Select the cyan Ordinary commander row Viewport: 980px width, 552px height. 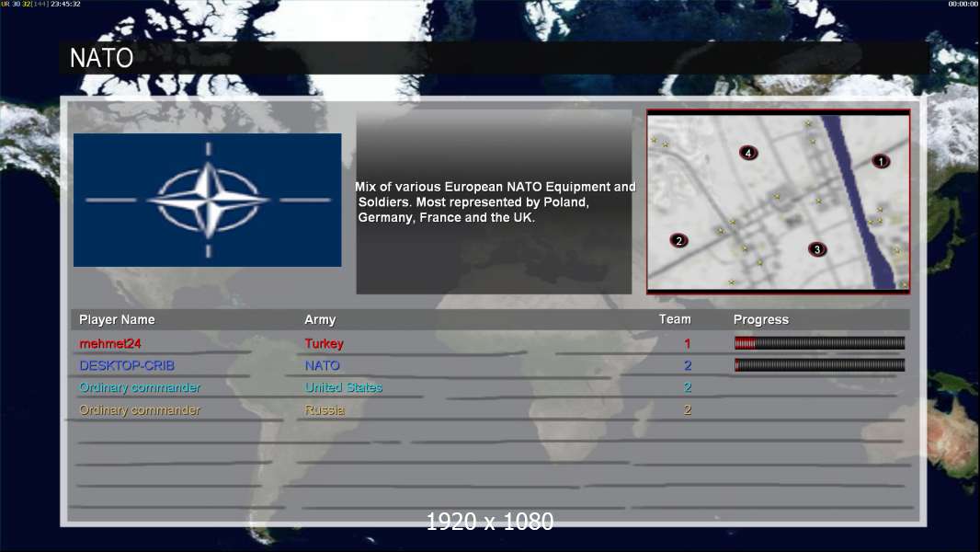coord(140,387)
